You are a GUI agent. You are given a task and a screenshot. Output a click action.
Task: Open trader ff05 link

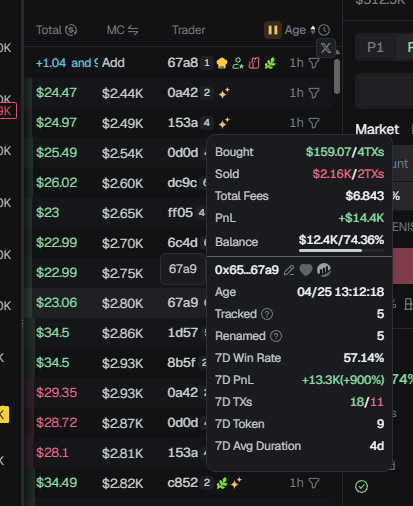coord(180,213)
